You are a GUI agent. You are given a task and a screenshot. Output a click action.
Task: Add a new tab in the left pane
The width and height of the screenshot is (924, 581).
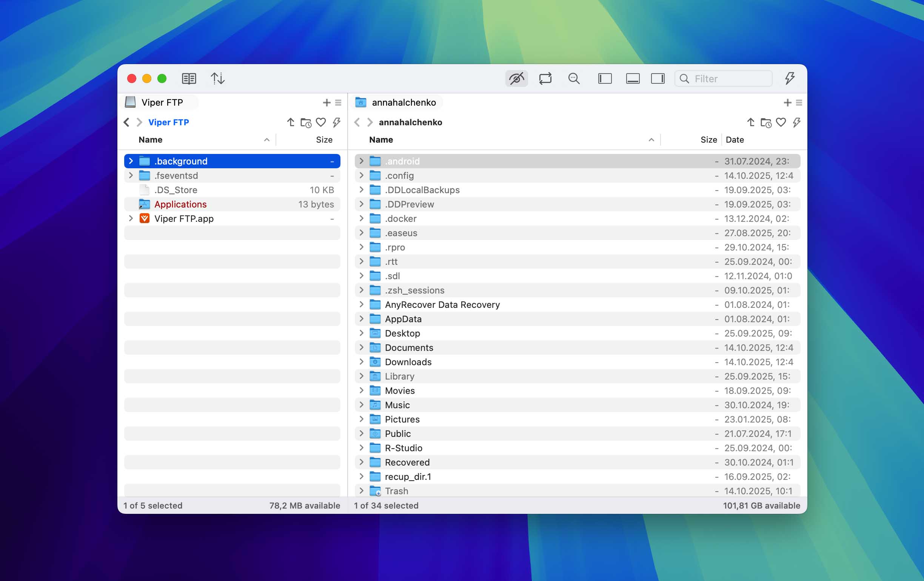tap(326, 102)
